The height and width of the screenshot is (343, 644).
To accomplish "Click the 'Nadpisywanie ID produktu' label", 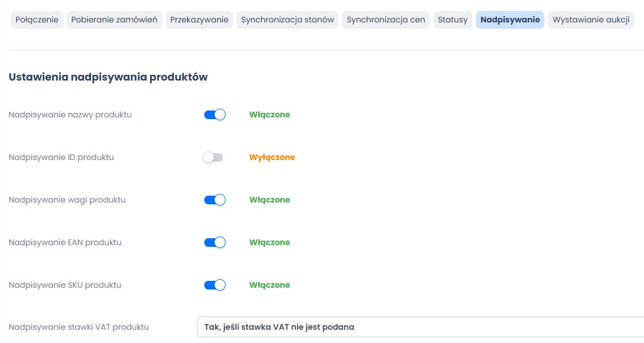I will click(61, 157).
